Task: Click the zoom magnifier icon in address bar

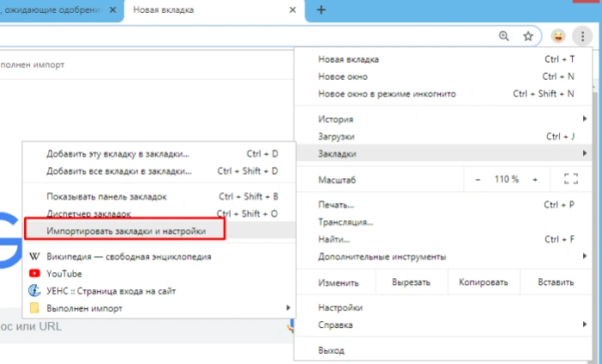Action: click(x=504, y=36)
